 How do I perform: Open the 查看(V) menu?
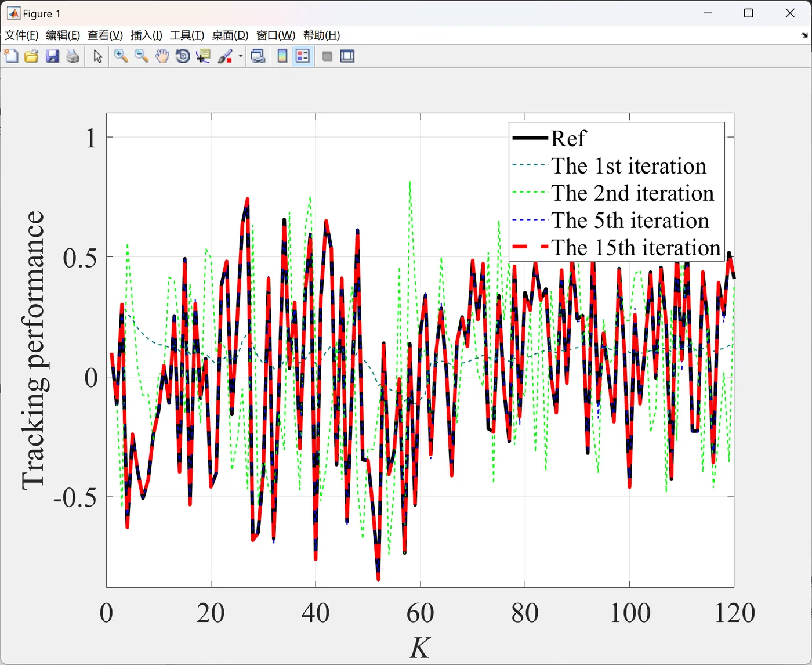105,35
